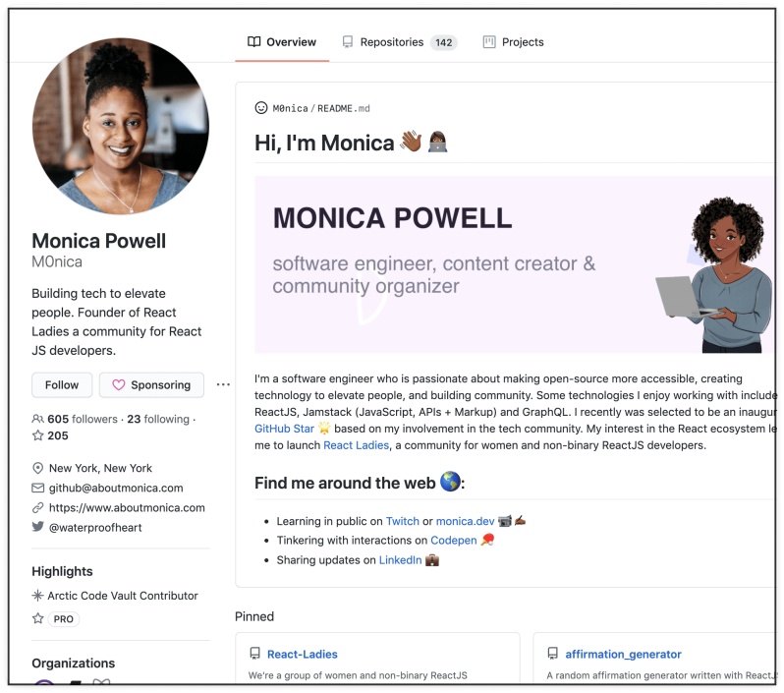Open the README.md file link
The width and height of the screenshot is (784, 693).
344,108
